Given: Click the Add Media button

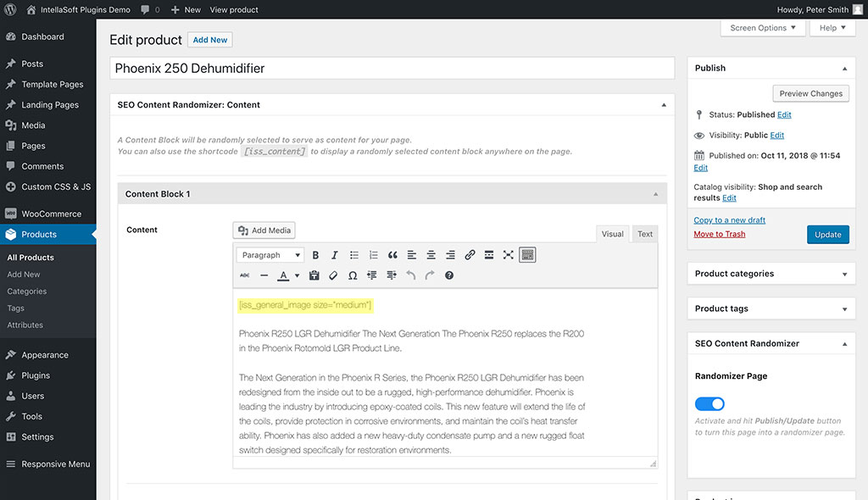Looking at the screenshot, I should point(264,231).
